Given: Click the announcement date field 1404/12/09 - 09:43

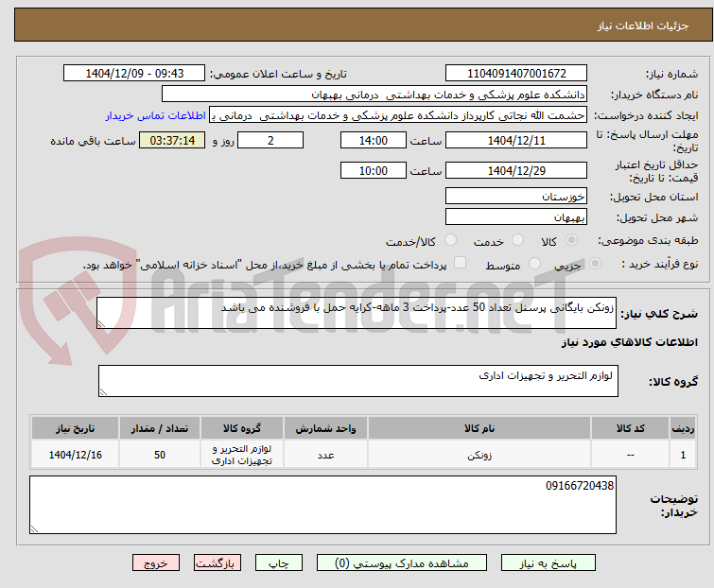Looking at the screenshot, I should 134,74.
